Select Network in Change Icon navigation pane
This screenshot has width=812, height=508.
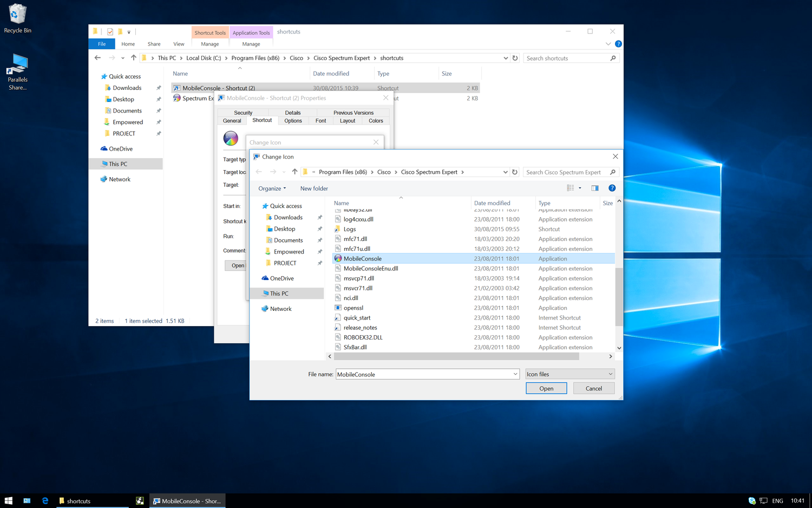[x=280, y=309]
